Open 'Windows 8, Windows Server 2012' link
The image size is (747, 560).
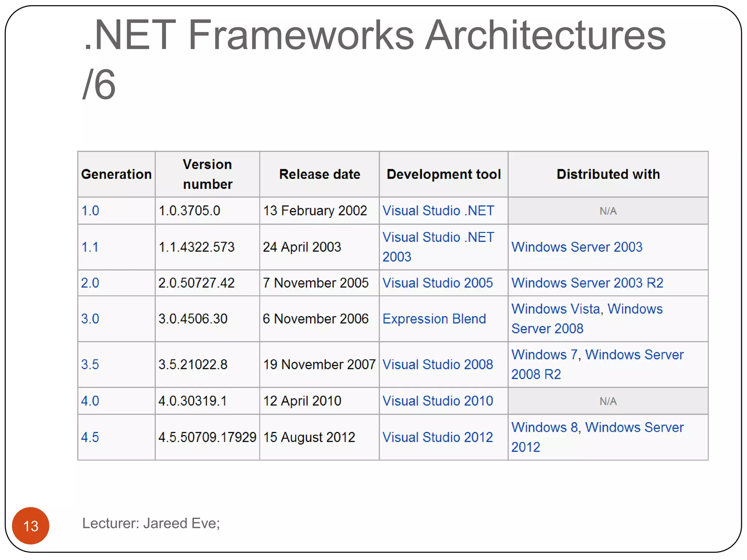pyautogui.click(x=597, y=437)
